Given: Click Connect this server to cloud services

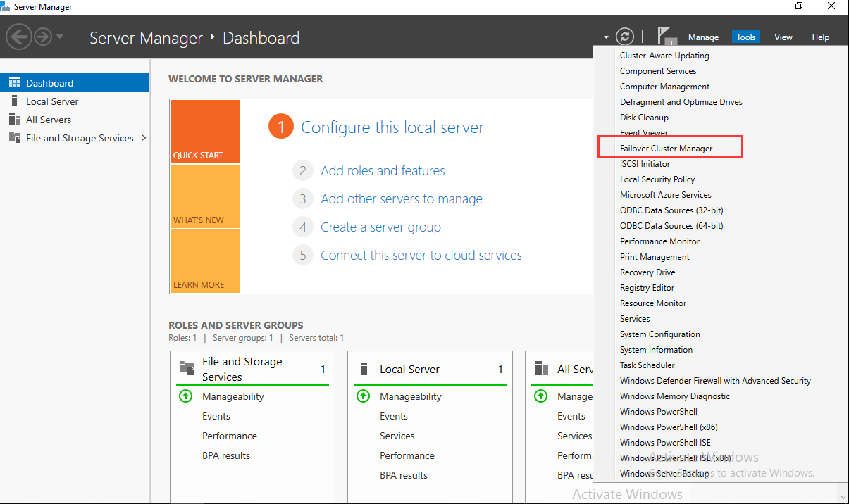Looking at the screenshot, I should pos(421,256).
